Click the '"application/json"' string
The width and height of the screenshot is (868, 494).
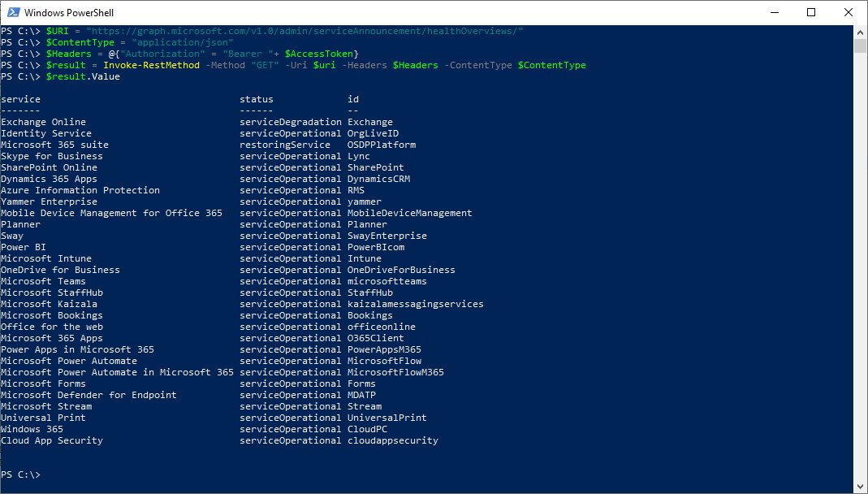pos(183,42)
